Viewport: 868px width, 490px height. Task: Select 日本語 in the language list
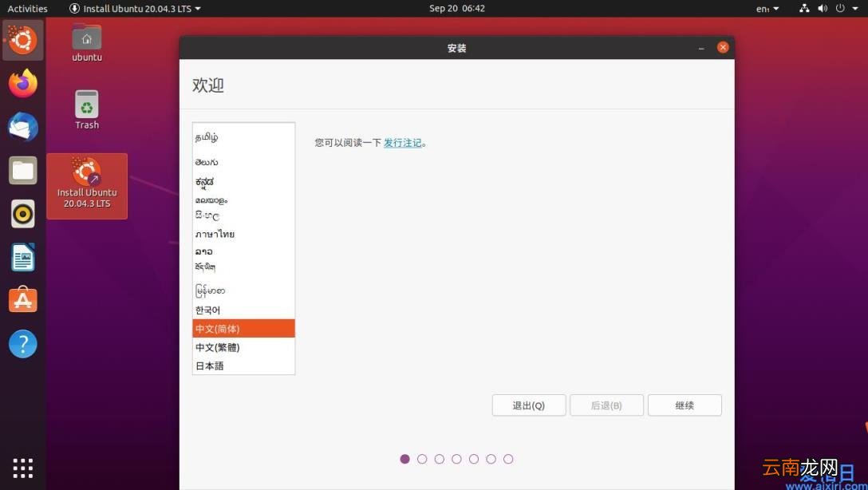point(243,366)
